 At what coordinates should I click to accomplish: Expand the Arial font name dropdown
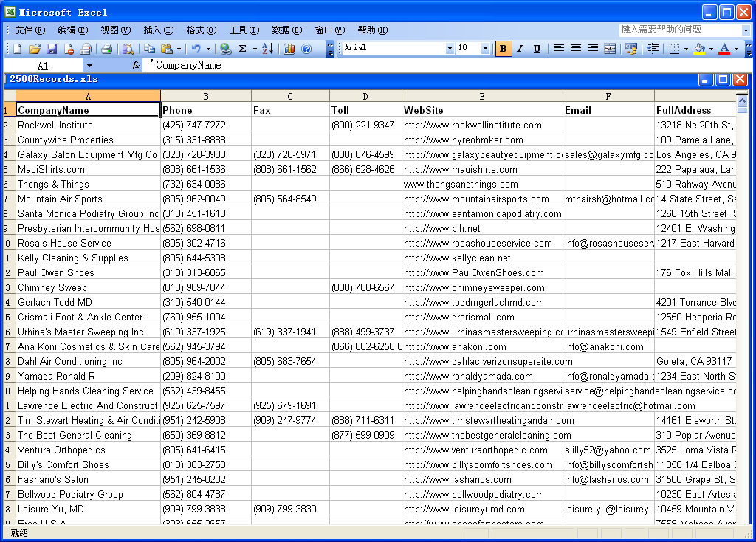point(450,49)
